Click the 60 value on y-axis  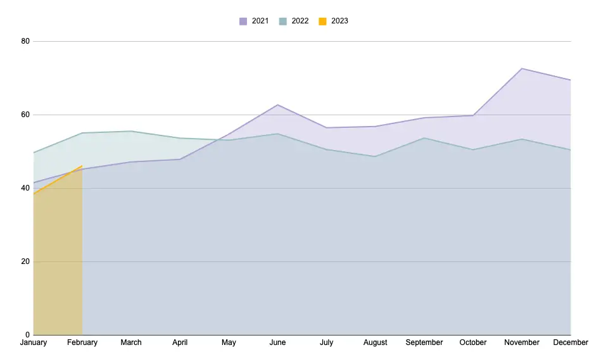(25, 115)
